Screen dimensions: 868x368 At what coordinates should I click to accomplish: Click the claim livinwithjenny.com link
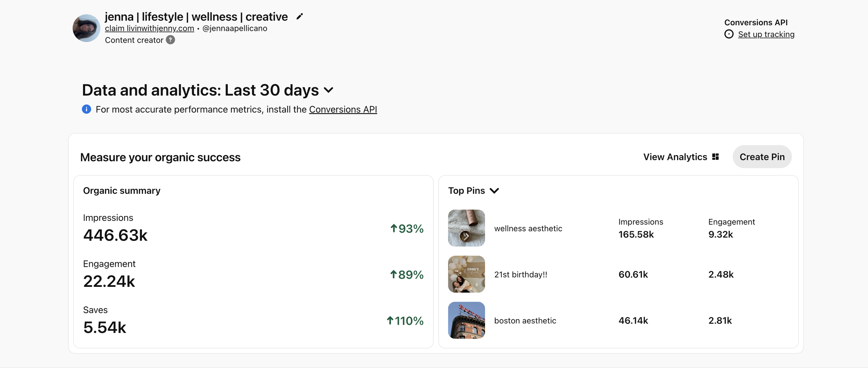(149, 28)
